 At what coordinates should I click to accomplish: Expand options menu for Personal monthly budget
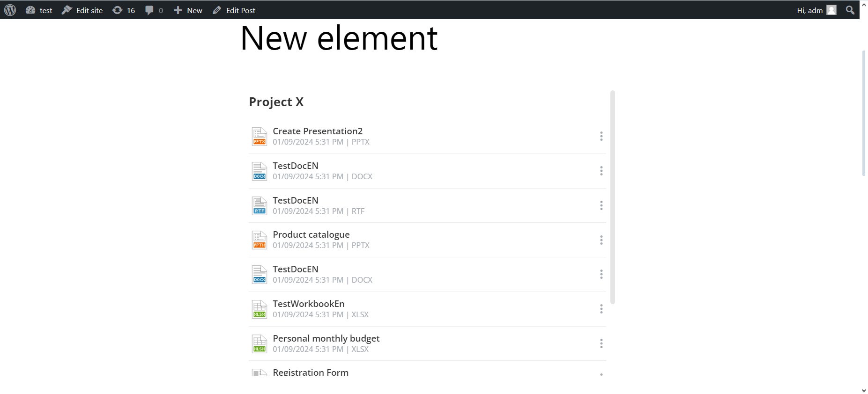coord(601,343)
